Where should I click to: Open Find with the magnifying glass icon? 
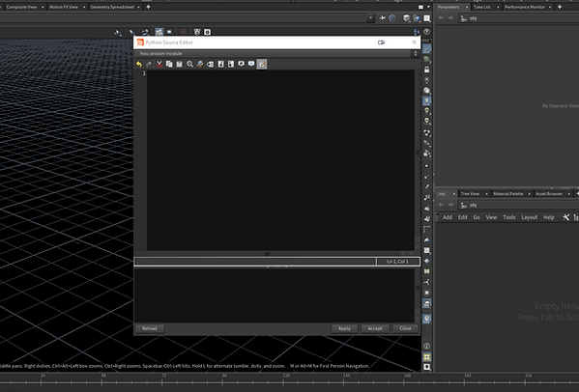point(189,64)
